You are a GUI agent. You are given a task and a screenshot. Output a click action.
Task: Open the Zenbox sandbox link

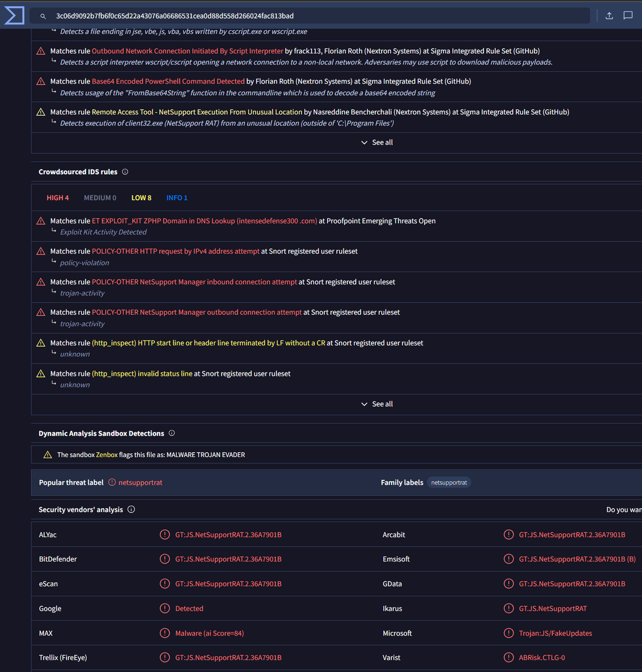[106, 455]
